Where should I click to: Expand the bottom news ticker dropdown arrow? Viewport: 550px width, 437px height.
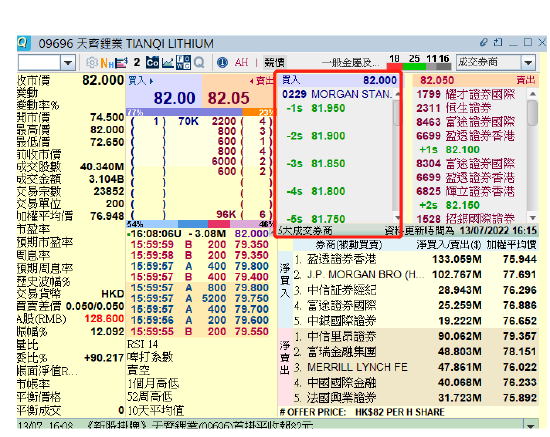click(x=530, y=425)
